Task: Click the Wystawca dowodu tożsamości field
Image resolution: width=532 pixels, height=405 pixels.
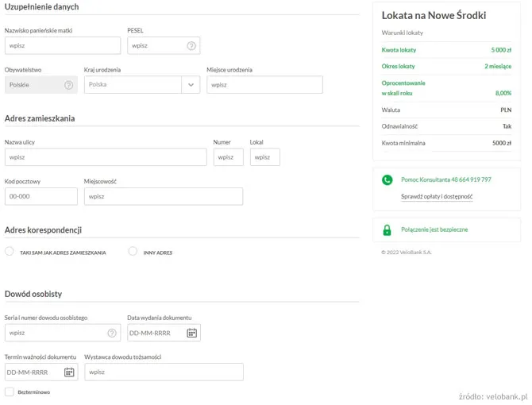Action: (163, 372)
